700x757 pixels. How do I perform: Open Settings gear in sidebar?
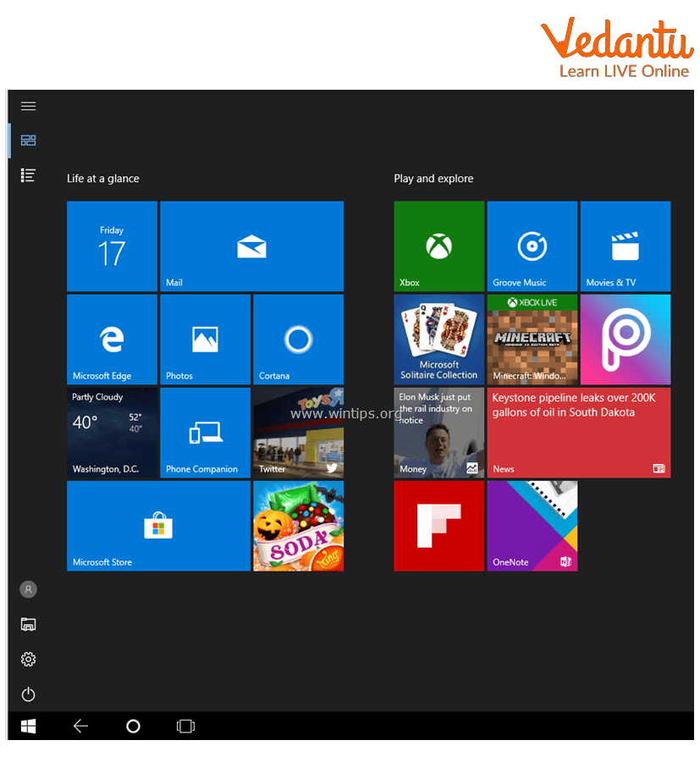(x=28, y=659)
